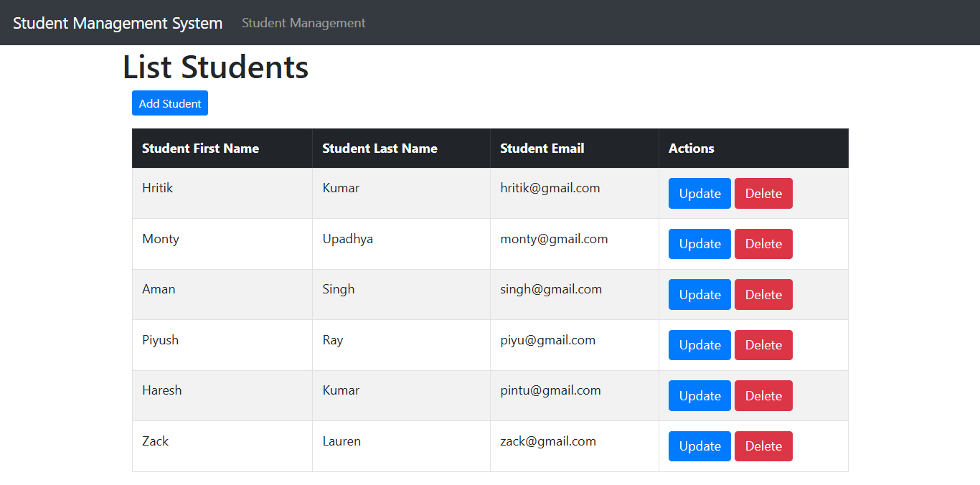The height and width of the screenshot is (485, 980).
Task: Click the Student Last Name column header
Action: [380, 148]
